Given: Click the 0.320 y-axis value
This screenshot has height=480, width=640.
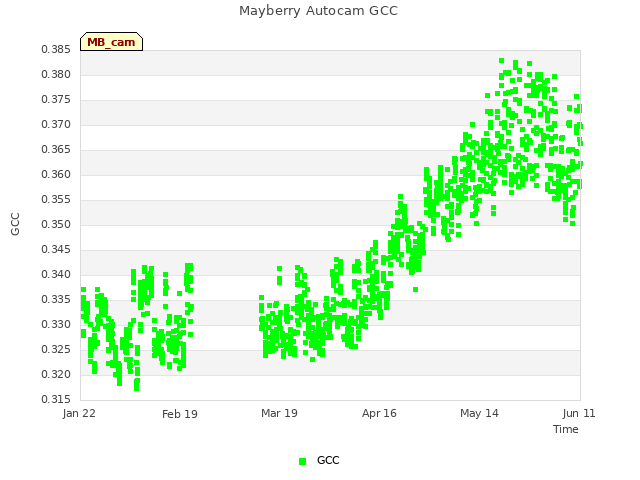Looking at the screenshot, I should tap(56, 374).
